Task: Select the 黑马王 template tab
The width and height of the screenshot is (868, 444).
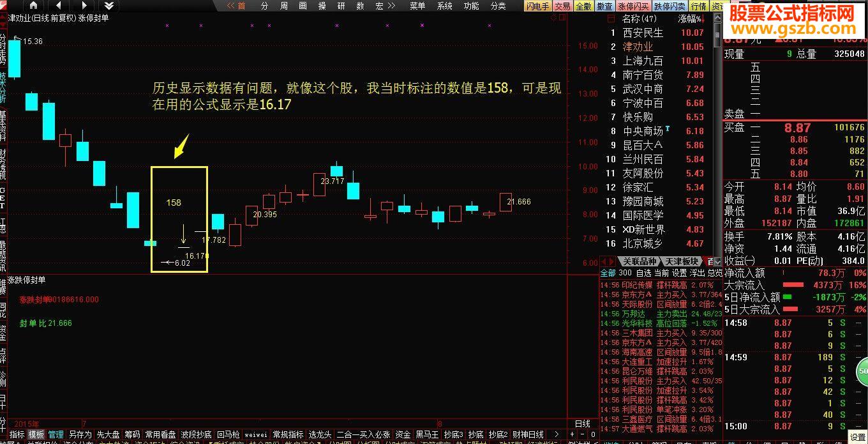Action: tap(427, 434)
